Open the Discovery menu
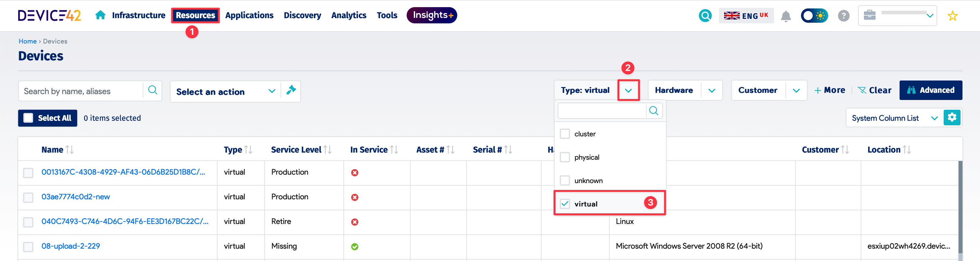 (302, 15)
